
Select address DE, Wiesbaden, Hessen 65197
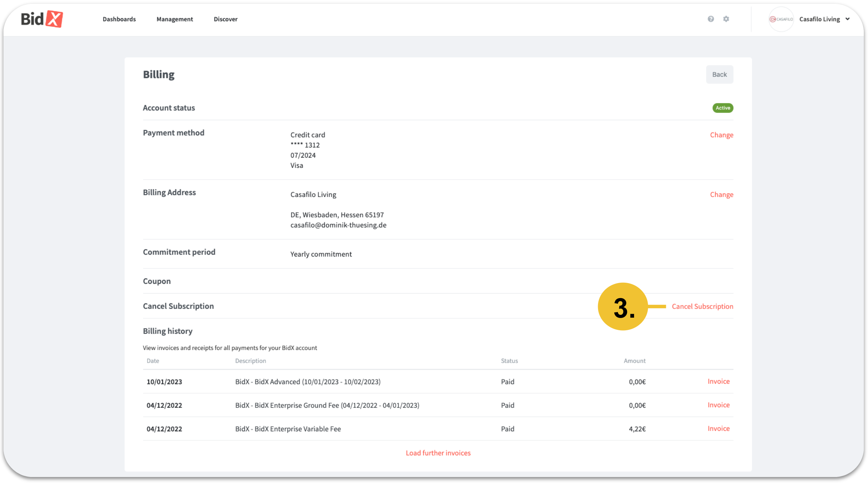pos(337,215)
